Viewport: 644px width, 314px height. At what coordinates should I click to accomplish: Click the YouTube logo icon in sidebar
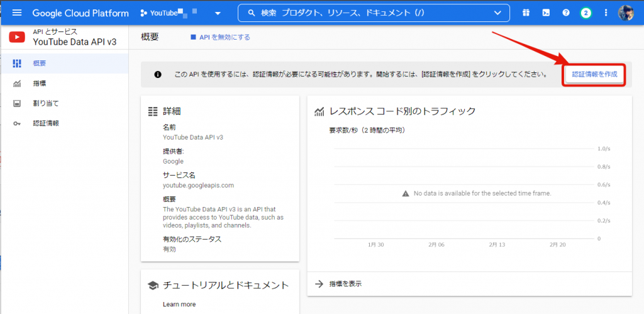[17, 37]
